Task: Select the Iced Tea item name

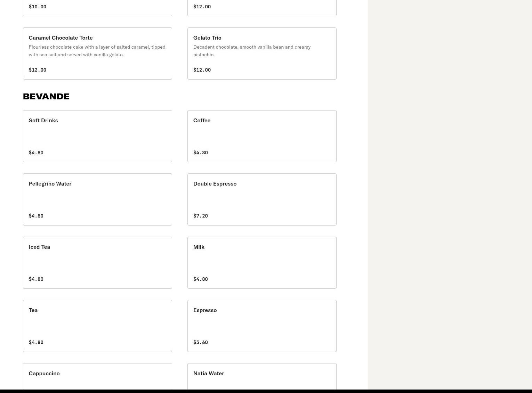Action: coord(40,247)
